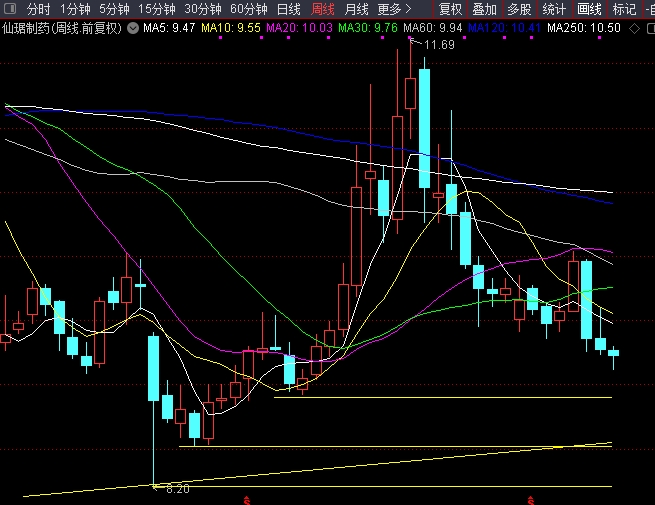Select the 60分钟 period tab
The image size is (655, 505).
(249, 9)
